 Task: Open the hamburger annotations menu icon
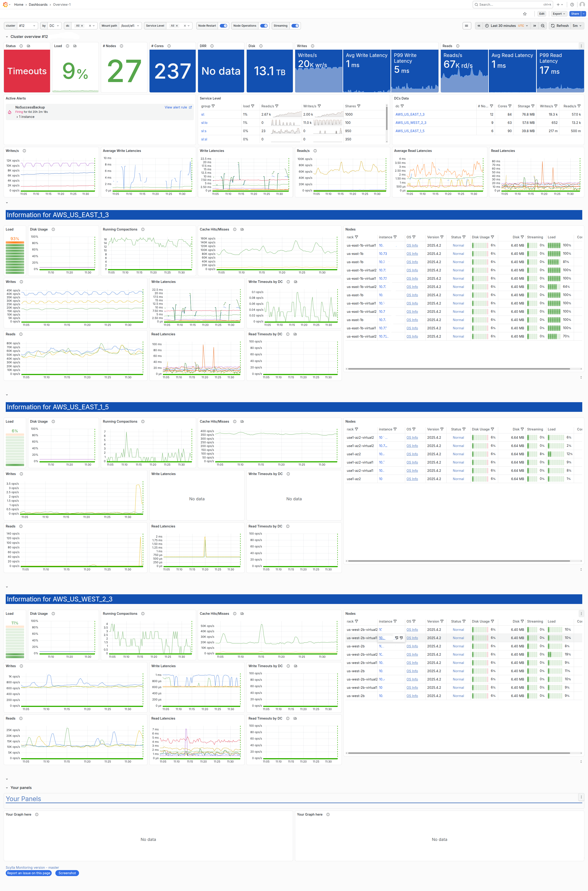pos(466,26)
